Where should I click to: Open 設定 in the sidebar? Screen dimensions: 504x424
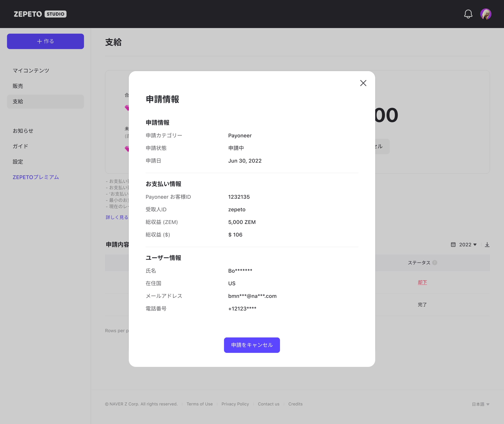(x=18, y=162)
